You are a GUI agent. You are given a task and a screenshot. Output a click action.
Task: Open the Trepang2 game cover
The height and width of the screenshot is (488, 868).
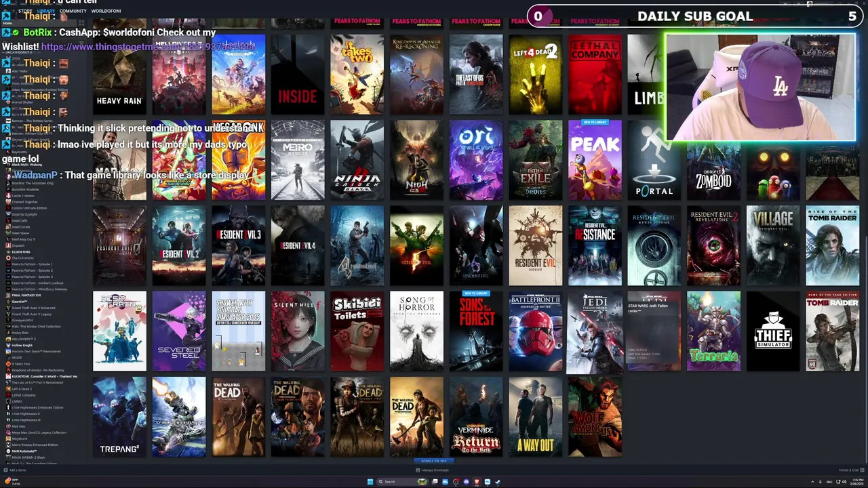(x=119, y=417)
